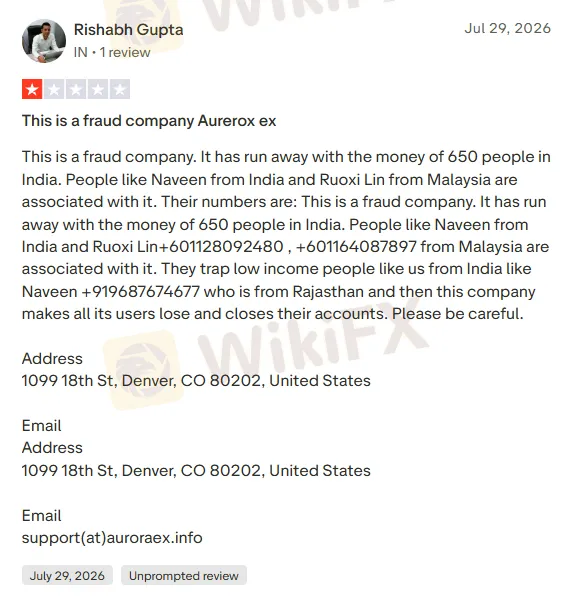The image size is (568, 598).
Task: Click the phone number +601164087897
Action: (x=356, y=247)
